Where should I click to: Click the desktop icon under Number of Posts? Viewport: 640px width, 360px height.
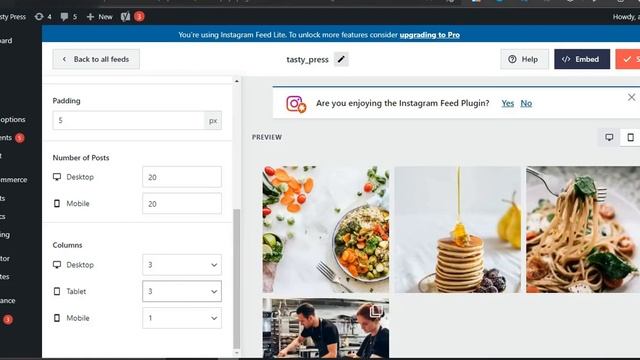coord(57,177)
